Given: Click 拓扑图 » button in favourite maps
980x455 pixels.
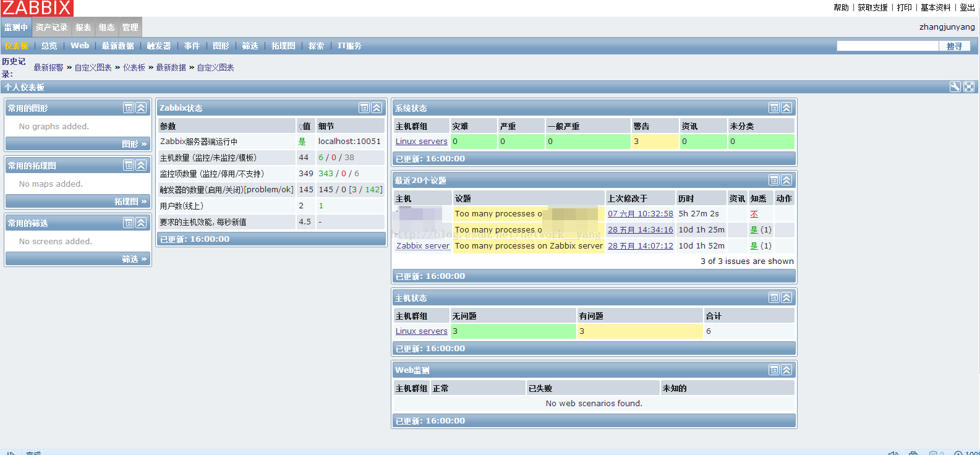Looking at the screenshot, I should coord(78,201).
